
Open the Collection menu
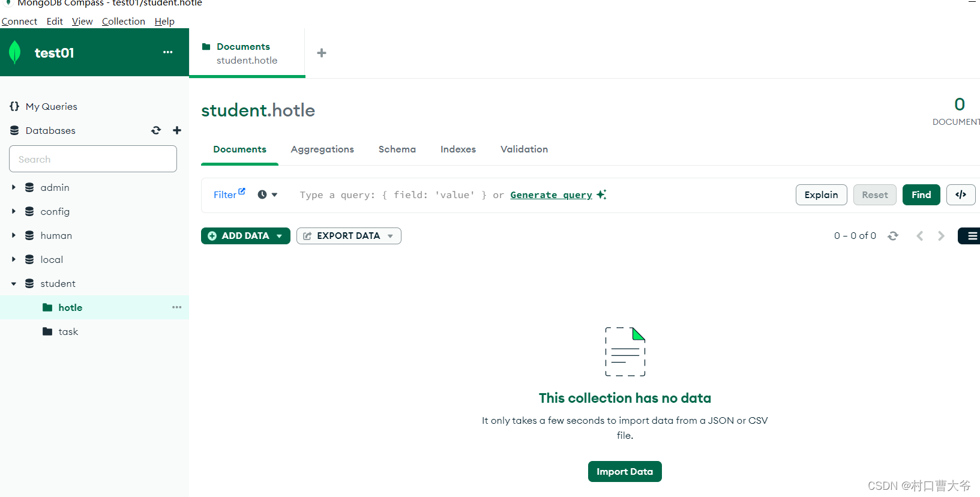[x=123, y=21]
